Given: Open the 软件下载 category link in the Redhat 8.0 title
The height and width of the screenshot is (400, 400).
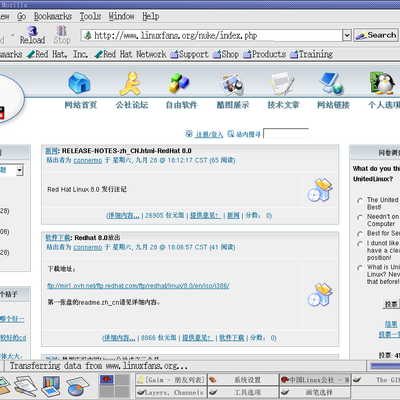Looking at the screenshot, I should pyautogui.click(x=58, y=238).
